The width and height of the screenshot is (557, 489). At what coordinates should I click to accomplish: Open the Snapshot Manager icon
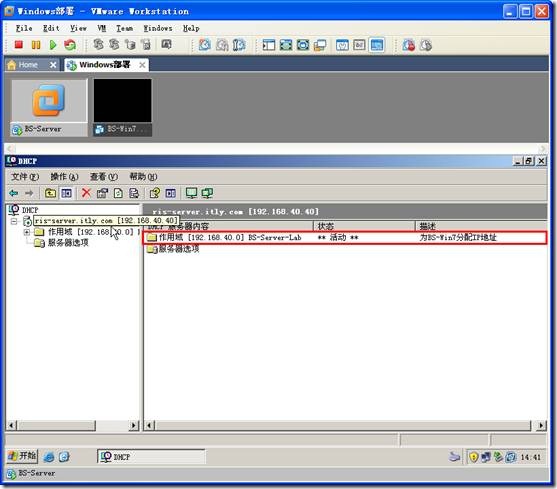click(x=239, y=45)
